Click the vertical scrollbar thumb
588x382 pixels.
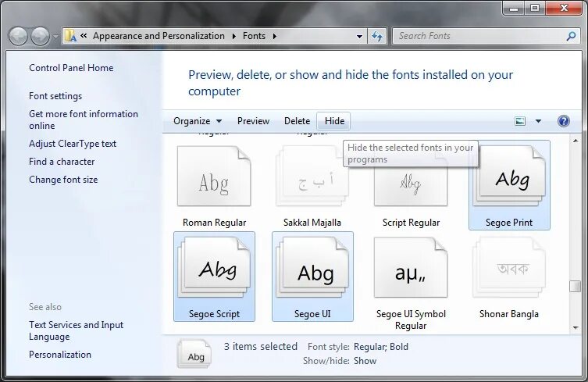click(576, 287)
